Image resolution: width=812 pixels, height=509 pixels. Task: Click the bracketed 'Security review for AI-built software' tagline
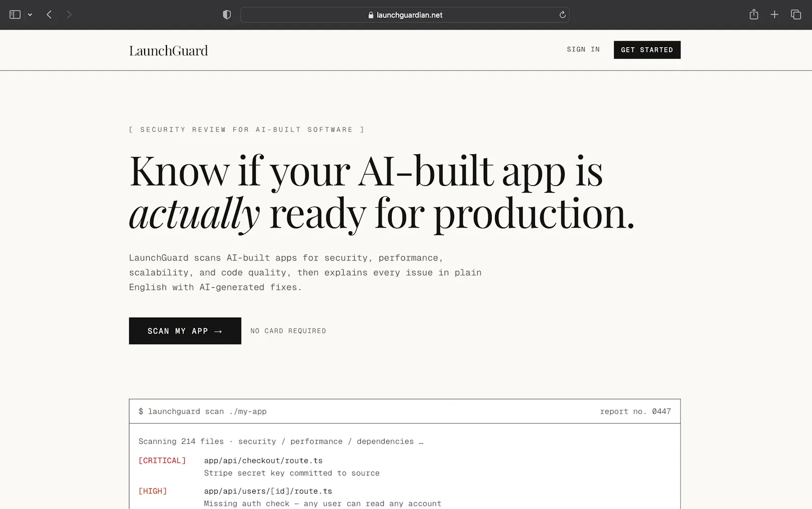[247, 129]
